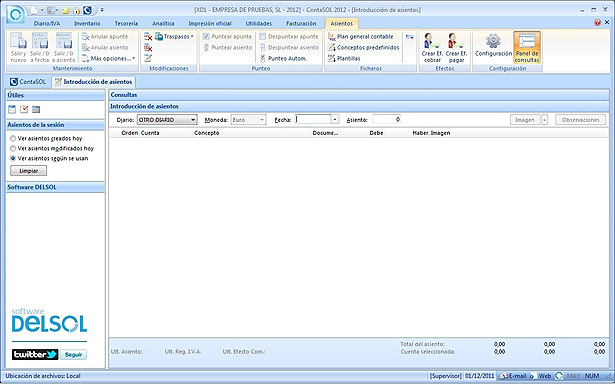Open the Diario combo box

pos(167,120)
